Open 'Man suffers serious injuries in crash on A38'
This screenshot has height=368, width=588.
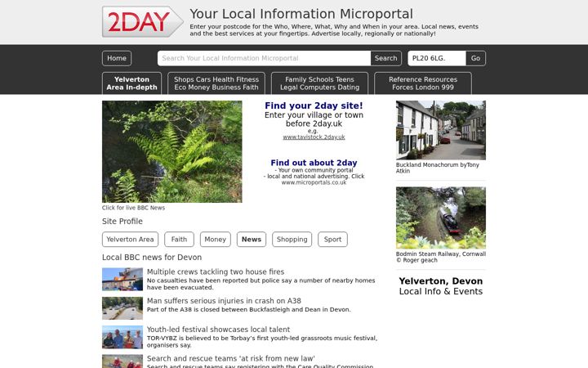(224, 301)
